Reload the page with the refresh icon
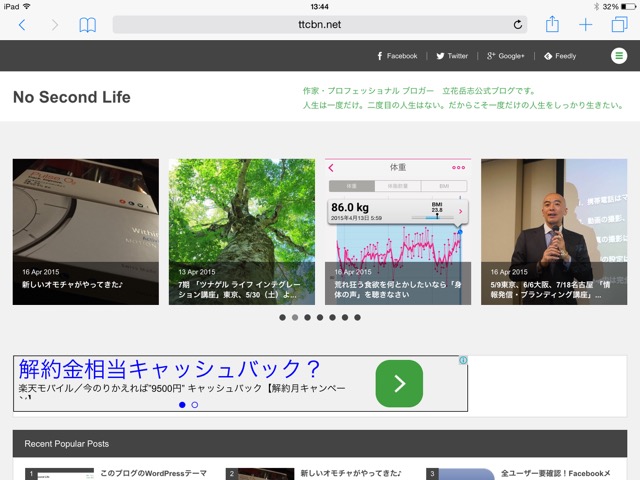 (517, 25)
